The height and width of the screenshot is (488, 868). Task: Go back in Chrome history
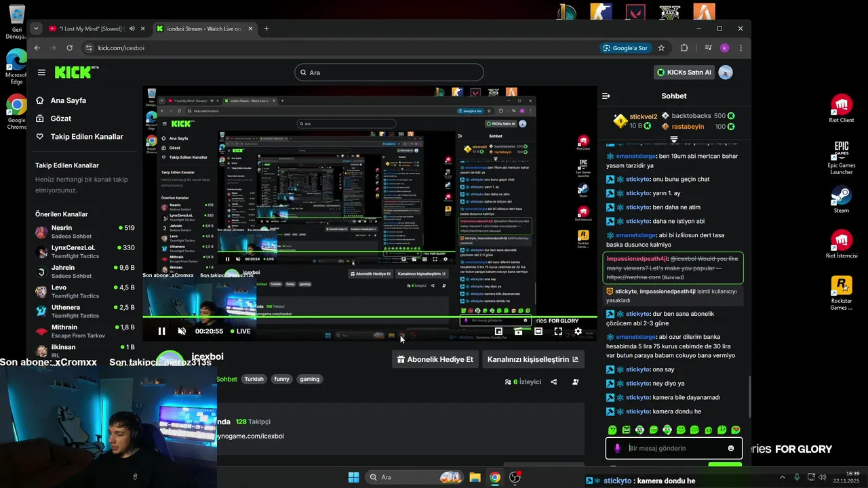tap(37, 48)
